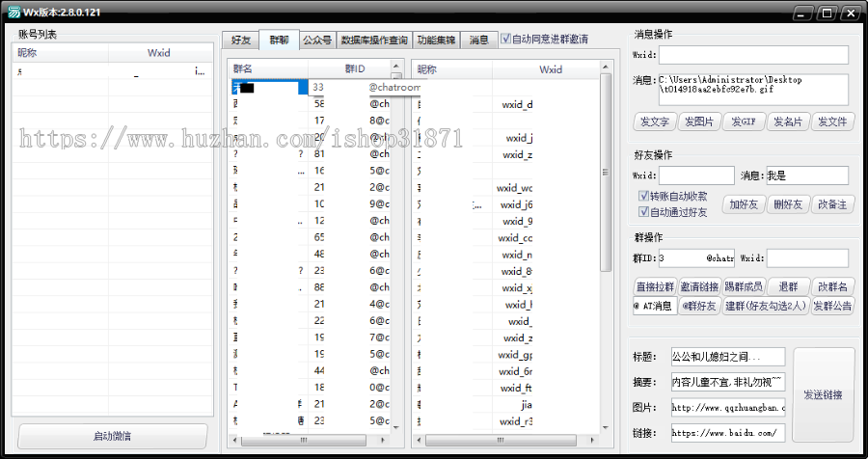Viewport: 868px width, 459px height.
Task: Switch to the 群聊 tab
Action: [x=279, y=40]
